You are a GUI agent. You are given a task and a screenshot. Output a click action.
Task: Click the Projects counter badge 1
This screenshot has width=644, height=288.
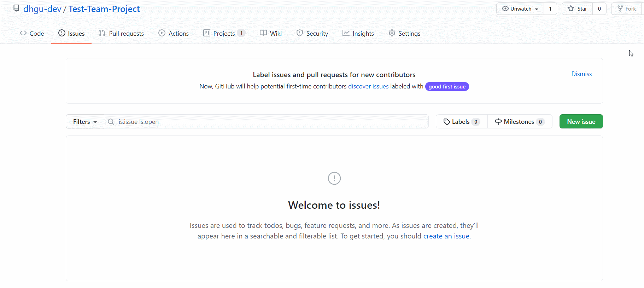point(241,33)
